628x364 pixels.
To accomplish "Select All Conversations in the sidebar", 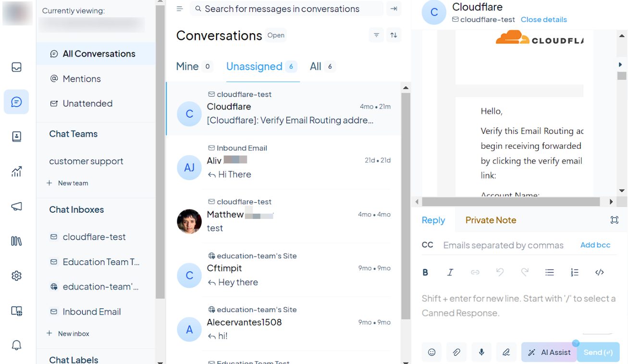I will click(96, 54).
